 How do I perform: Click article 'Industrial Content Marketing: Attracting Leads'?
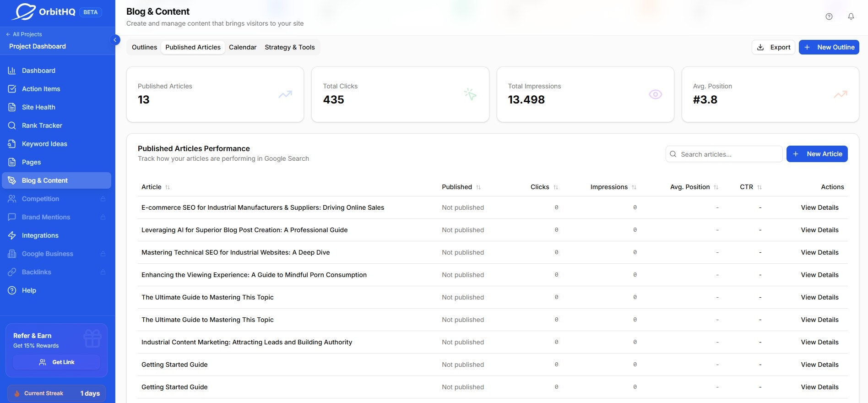point(247,342)
